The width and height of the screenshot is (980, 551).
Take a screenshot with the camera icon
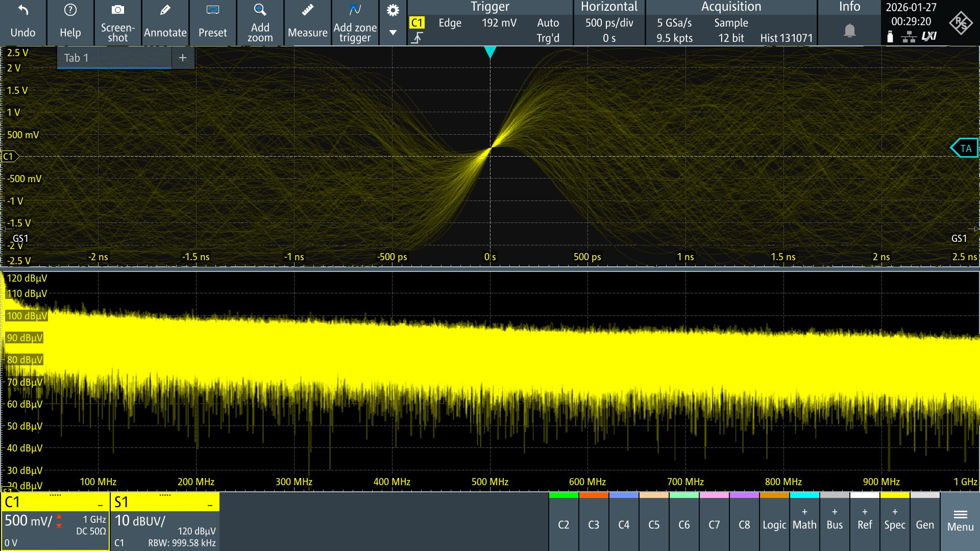pos(117,10)
